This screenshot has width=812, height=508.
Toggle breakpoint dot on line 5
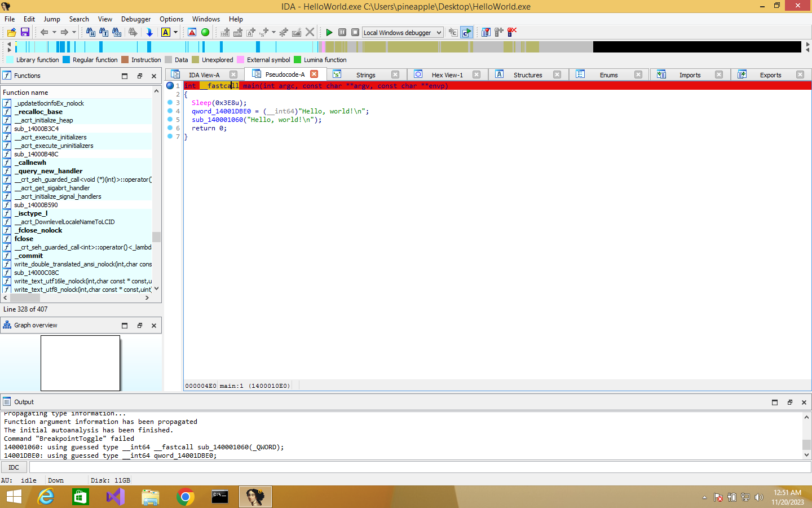(170, 120)
